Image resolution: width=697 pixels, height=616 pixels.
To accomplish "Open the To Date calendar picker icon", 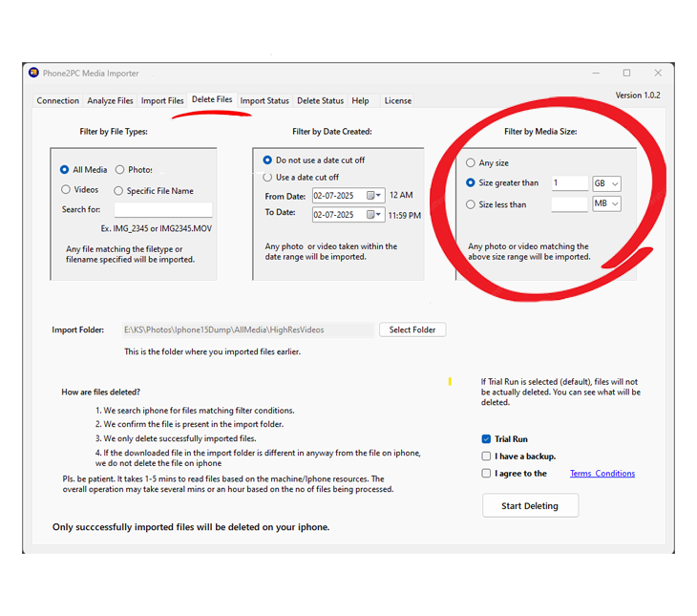I will (x=373, y=215).
